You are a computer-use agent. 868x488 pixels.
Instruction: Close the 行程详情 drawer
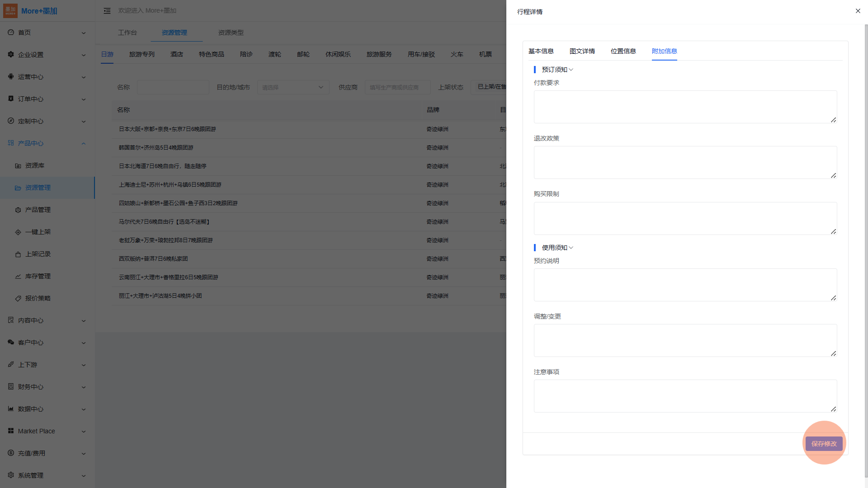pyautogui.click(x=858, y=11)
